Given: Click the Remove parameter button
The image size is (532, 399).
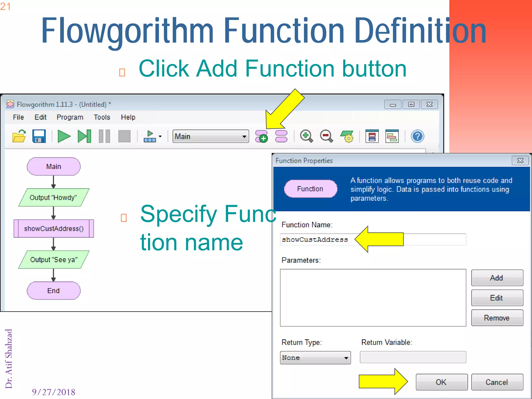Looking at the screenshot, I should [497, 318].
